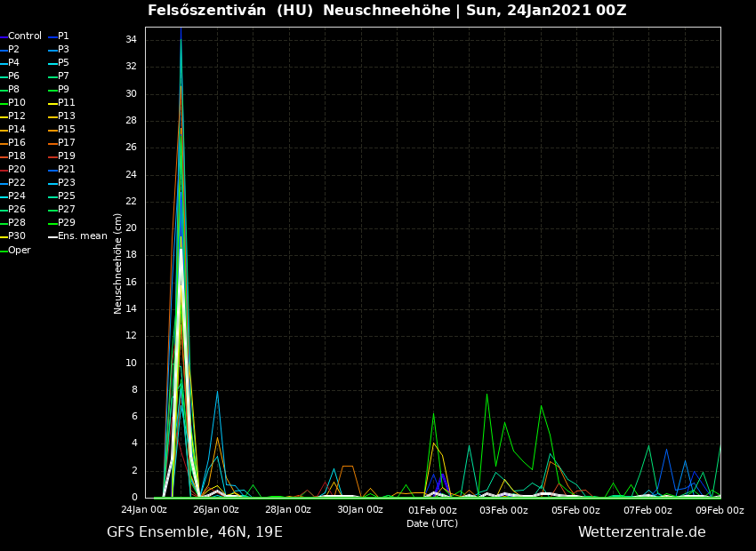Click the Oper legend entry
Image resolution: width=756 pixels, height=551 pixels.
click(x=19, y=251)
